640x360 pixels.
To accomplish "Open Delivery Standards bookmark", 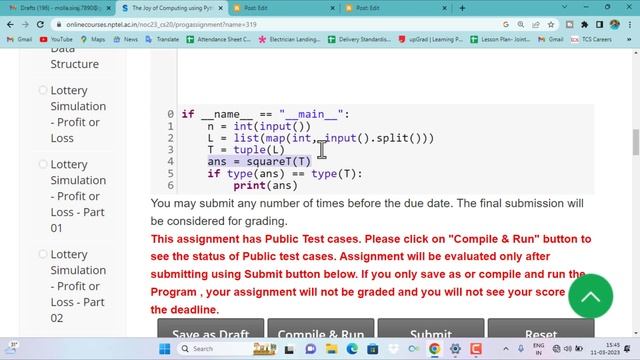I will tap(359, 39).
